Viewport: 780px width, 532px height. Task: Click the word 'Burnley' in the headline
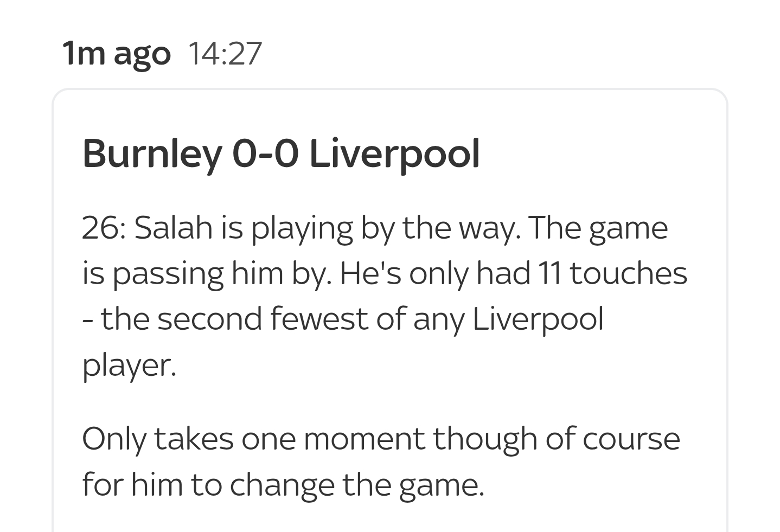click(152, 154)
